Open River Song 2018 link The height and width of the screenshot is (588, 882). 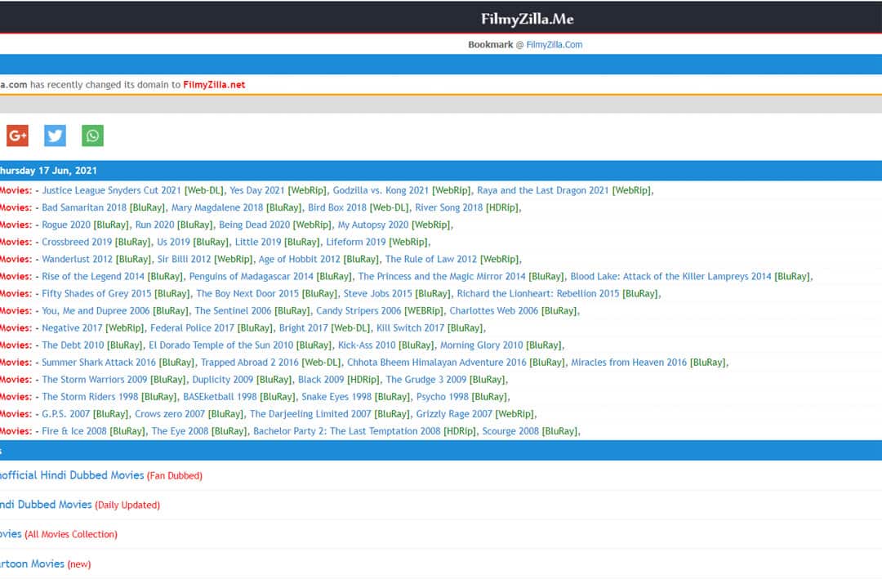point(449,207)
